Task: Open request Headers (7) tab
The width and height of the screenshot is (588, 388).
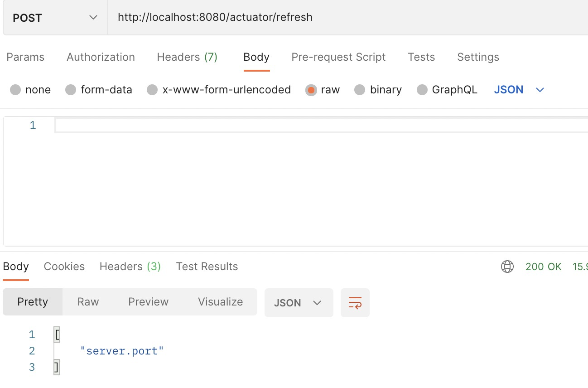Action: tap(187, 57)
